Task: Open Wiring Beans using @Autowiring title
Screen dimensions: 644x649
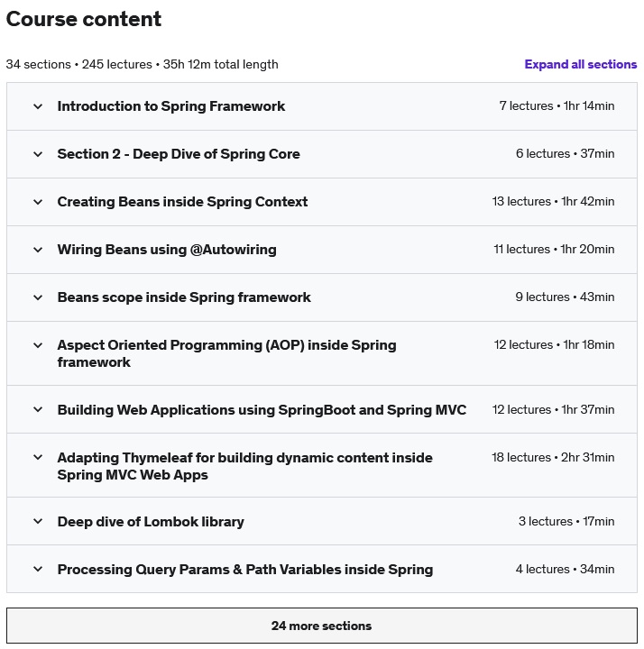Action: click(x=167, y=250)
